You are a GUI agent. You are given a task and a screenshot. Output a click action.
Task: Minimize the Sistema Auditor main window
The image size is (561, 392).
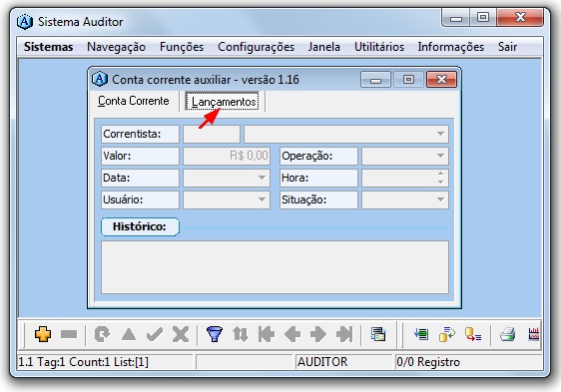[456, 17]
